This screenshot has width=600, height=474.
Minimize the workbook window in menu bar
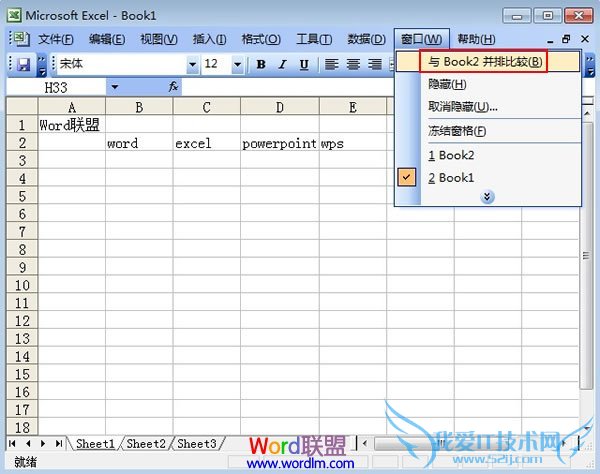550,40
